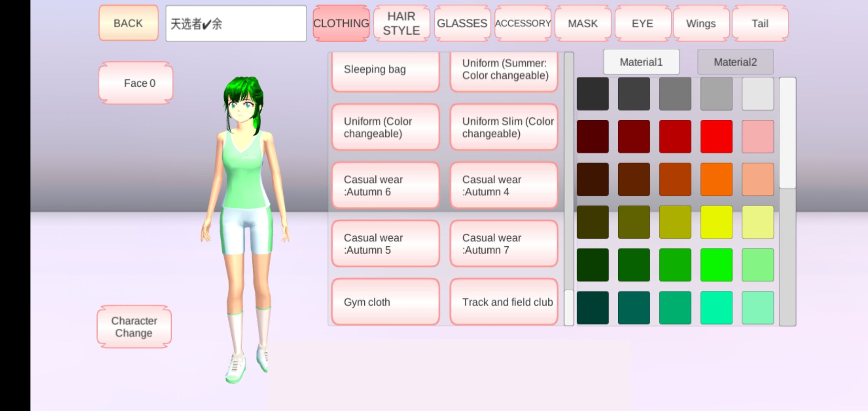This screenshot has width=868, height=411.
Task: Choose the bright yellow color swatch
Action: [x=716, y=222]
